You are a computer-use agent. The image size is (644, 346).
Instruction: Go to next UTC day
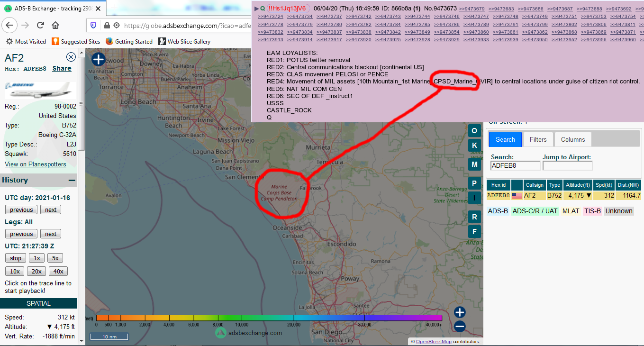point(51,209)
